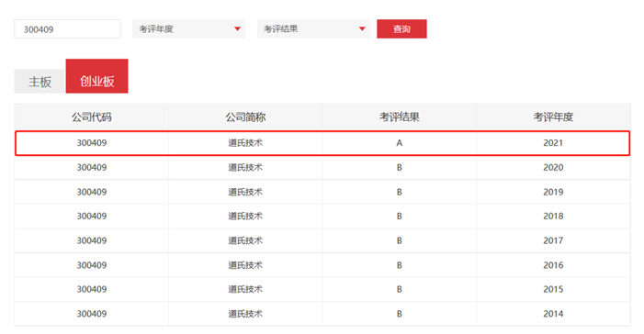Select the 创业板 tab
Screen dimensions: 644x334
[x=97, y=76]
